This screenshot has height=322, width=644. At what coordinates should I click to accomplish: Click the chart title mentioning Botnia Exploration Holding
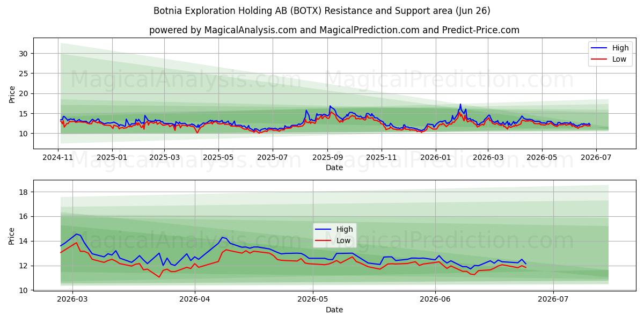point(321,11)
